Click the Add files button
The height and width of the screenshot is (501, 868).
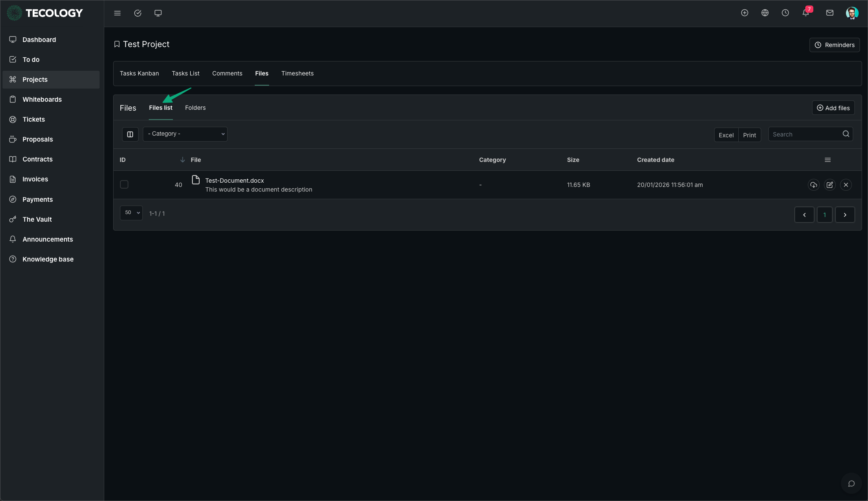(833, 108)
